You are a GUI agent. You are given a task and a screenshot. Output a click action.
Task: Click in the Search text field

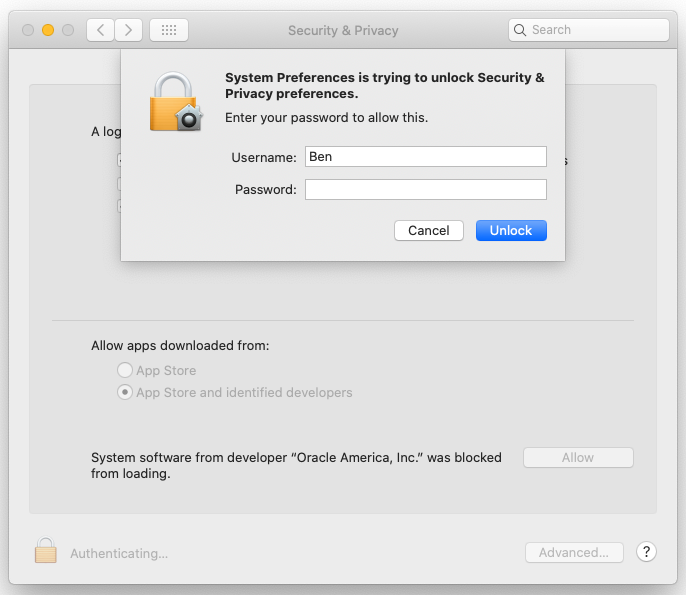pos(595,30)
